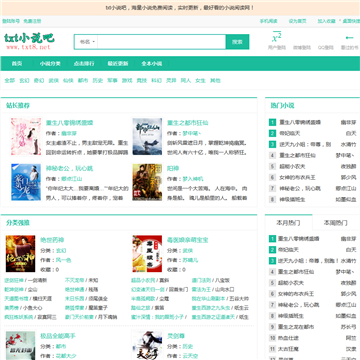Click the 极品全能高手 title link
360x360 pixels.
pos(58,336)
